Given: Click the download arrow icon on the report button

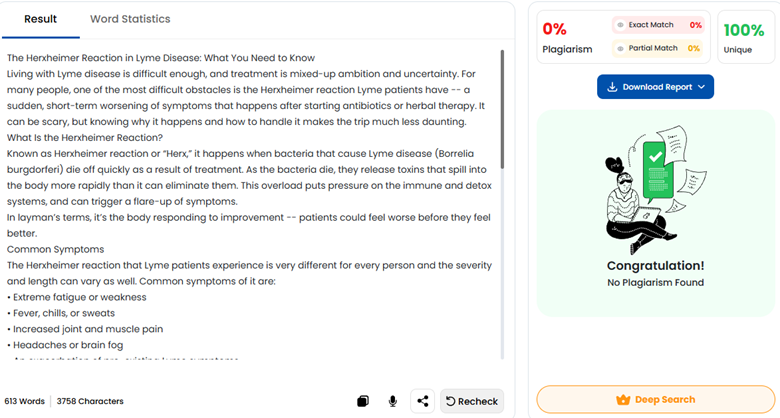Looking at the screenshot, I should (612, 87).
